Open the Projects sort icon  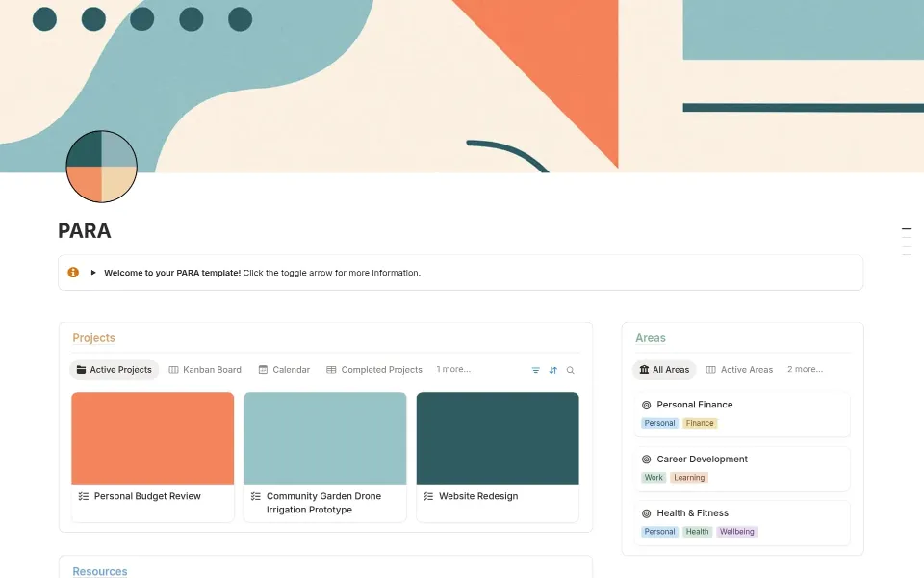pos(552,370)
